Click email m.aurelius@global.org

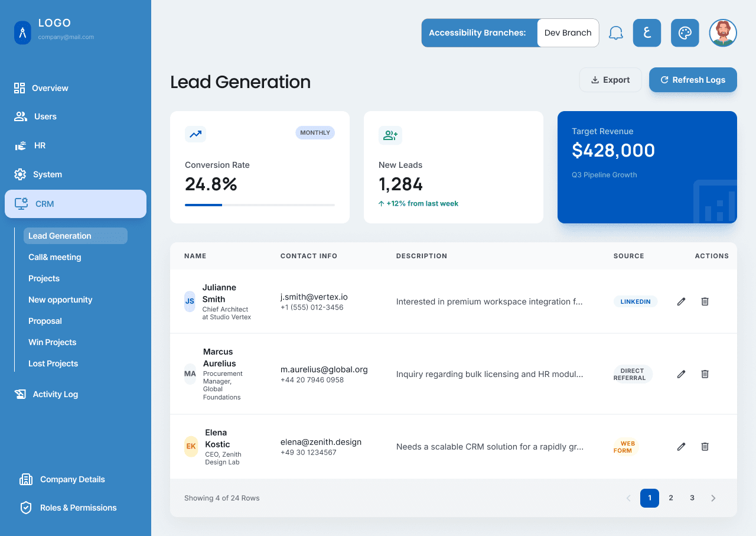(324, 369)
